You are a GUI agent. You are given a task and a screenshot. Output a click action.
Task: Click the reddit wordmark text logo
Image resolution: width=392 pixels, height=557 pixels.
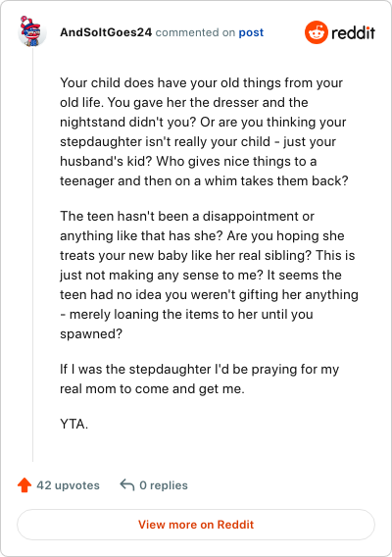[x=354, y=32]
